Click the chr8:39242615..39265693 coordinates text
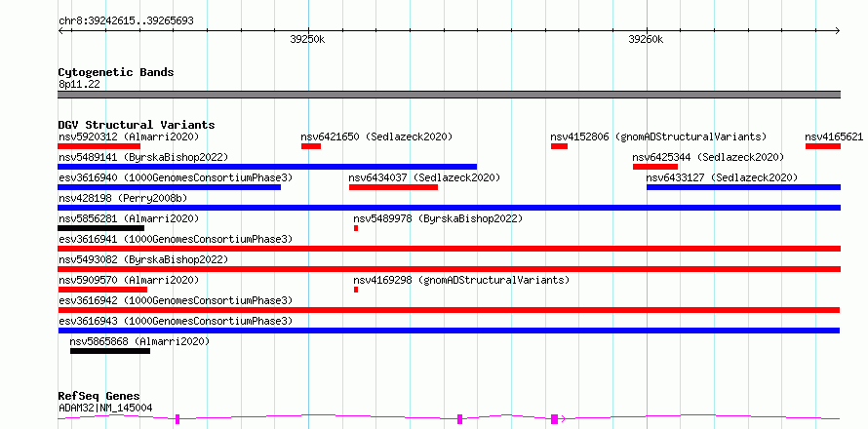Viewport: 868px width, 429px height. pyautogui.click(x=126, y=21)
